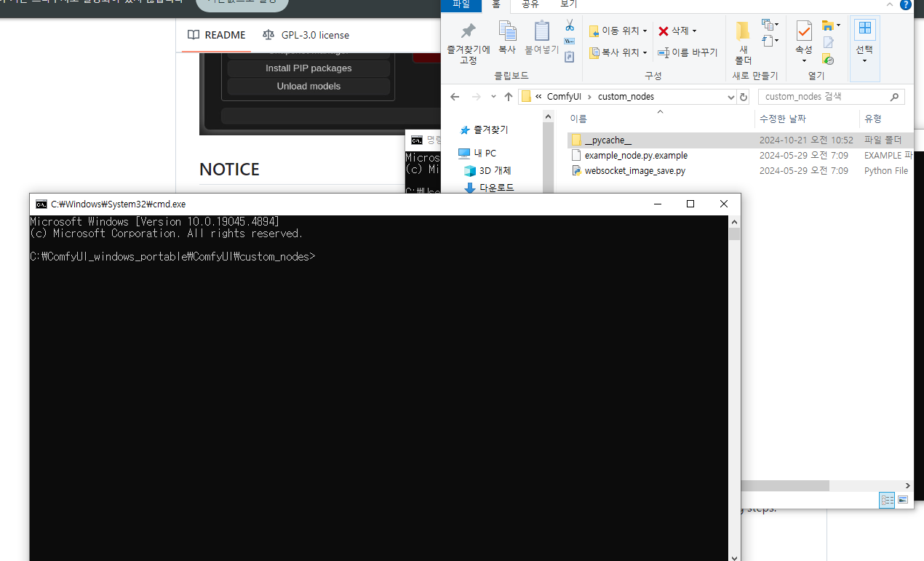Expand the Properties (속성) dropdown arrow
The image size is (924, 561).
804,60
